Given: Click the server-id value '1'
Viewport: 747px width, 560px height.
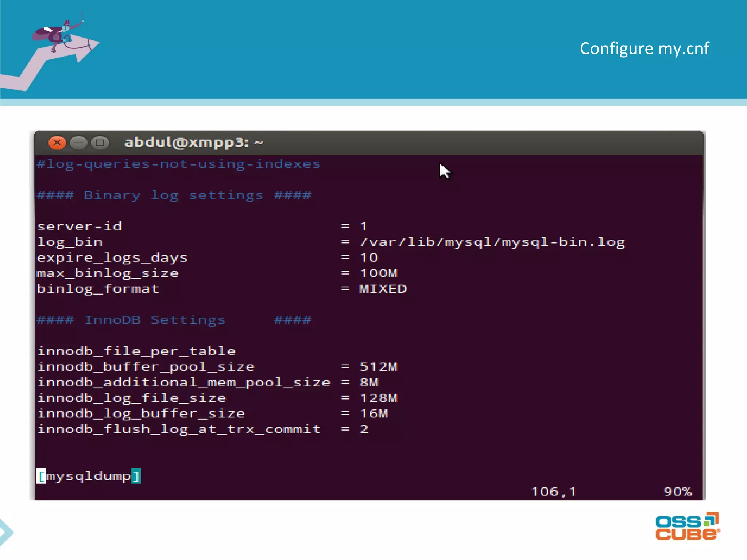Looking at the screenshot, I should [363, 226].
